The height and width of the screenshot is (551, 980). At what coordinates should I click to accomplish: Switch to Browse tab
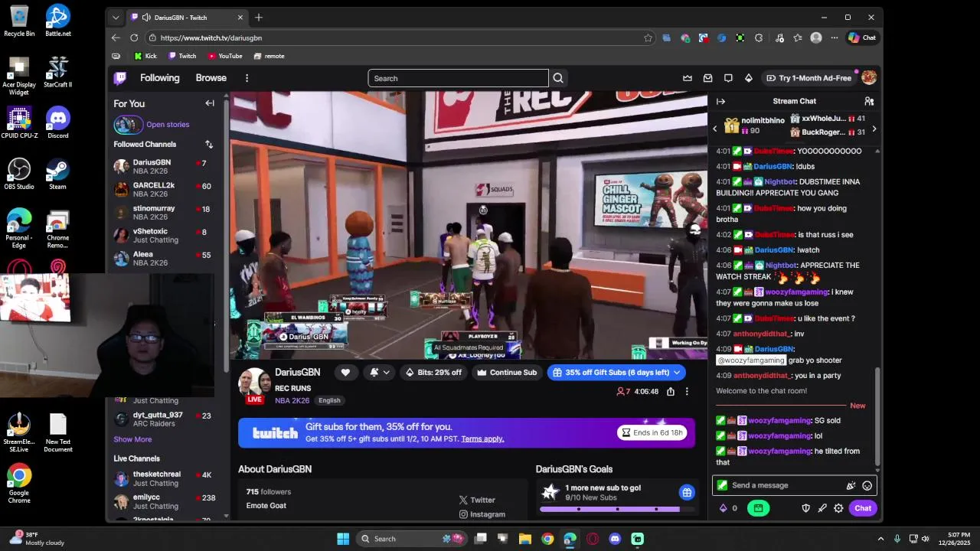coord(211,78)
